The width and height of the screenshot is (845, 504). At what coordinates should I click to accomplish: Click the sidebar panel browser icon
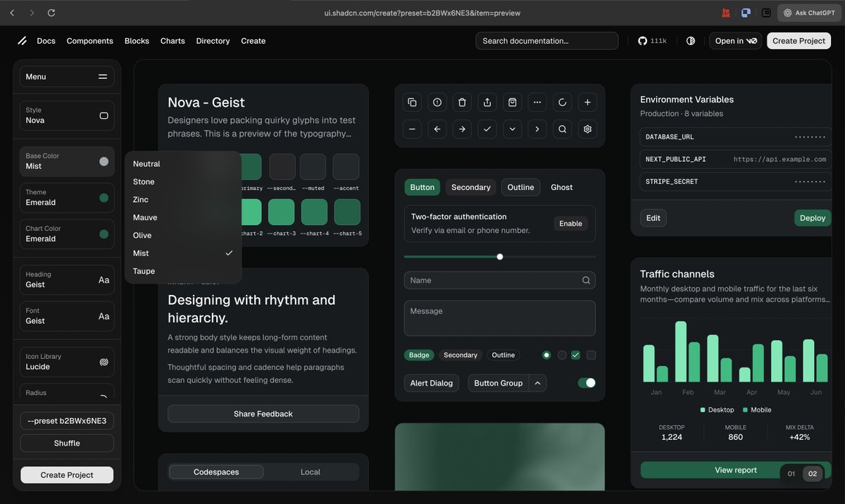(x=767, y=13)
